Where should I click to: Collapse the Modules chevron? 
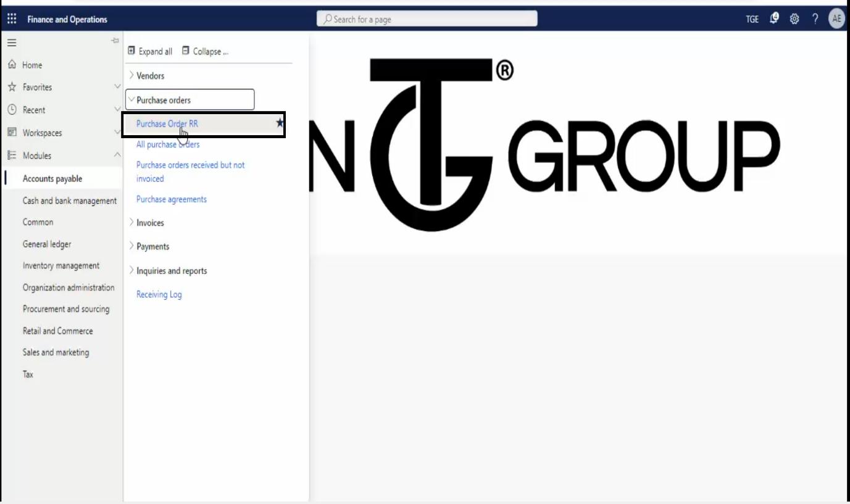click(x=117, y=155)
